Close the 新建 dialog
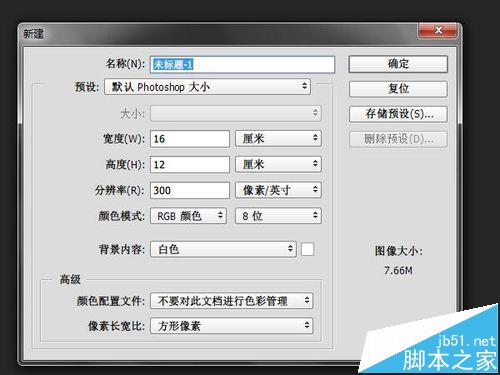Viewport: 500px width, 375px height. tap(438, 30)
